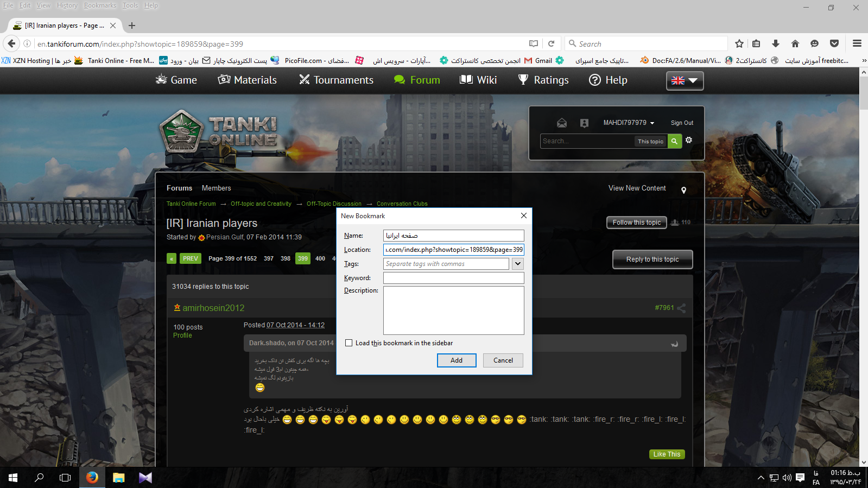Open the Firefox downloads arrow icon
Image resolution: width=868 pixels, height=488 pixels.
click(x=775, y=44)
